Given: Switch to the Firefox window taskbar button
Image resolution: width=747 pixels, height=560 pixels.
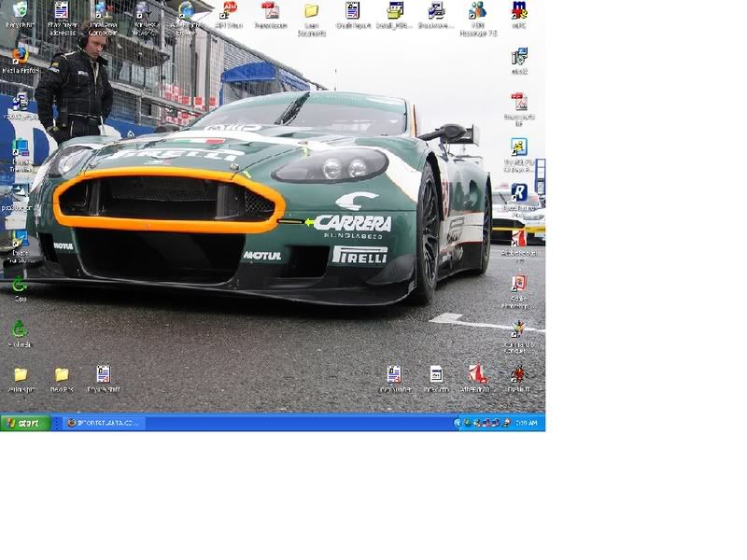Looking at the screenshot, I should tap(103, 423).
